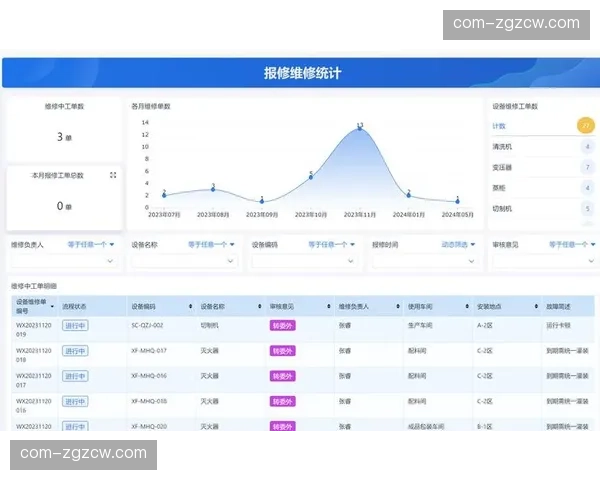The height and width of the screenshot is (480, 600).
Task: Click the 各月维修单数 chart title
Action: pyautogui.click(x=151, y=106)
